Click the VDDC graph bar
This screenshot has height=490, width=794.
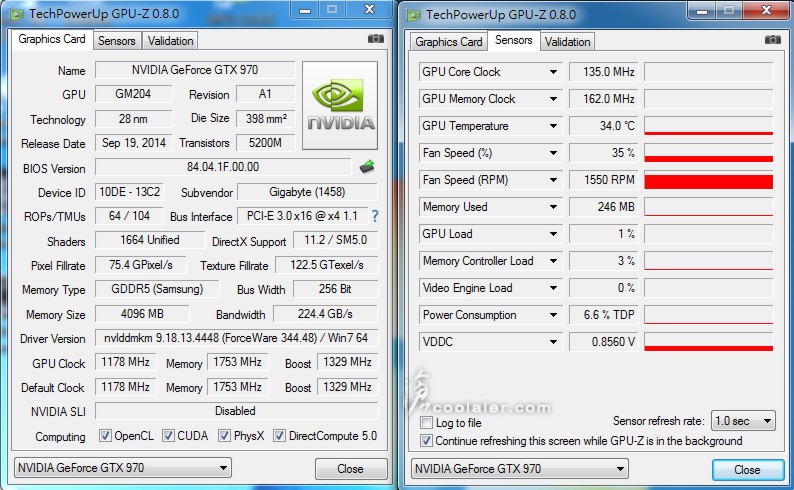(x=708, y=342)
